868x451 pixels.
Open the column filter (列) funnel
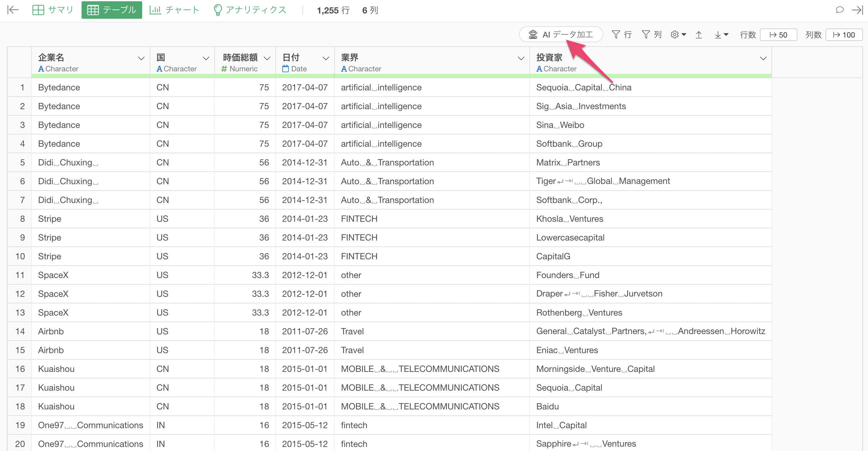651,34
